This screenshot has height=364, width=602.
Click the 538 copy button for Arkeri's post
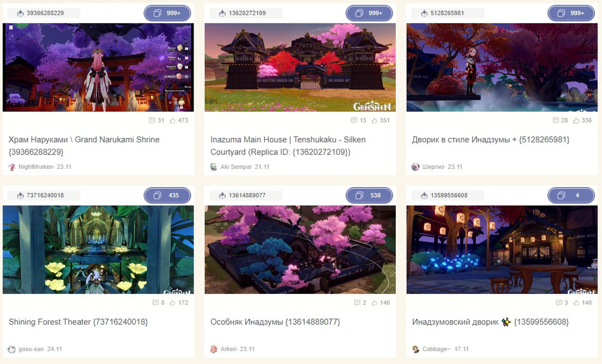[369, 196]
